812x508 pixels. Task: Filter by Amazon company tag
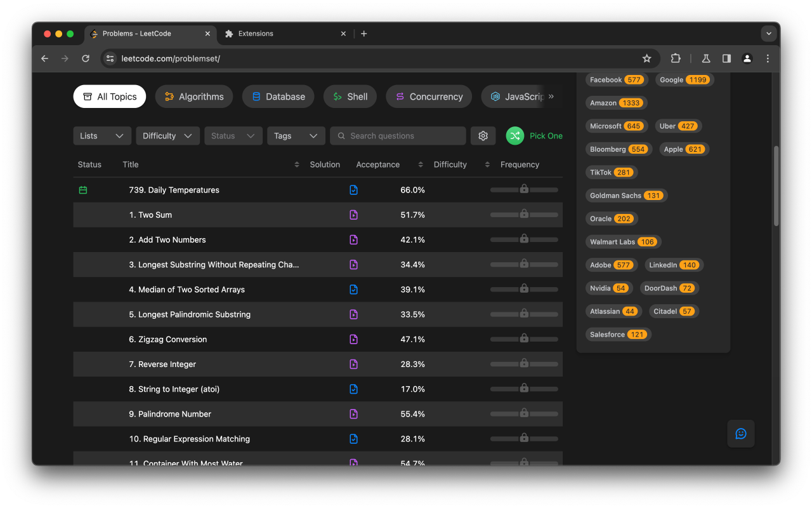[x=615, y=103]
